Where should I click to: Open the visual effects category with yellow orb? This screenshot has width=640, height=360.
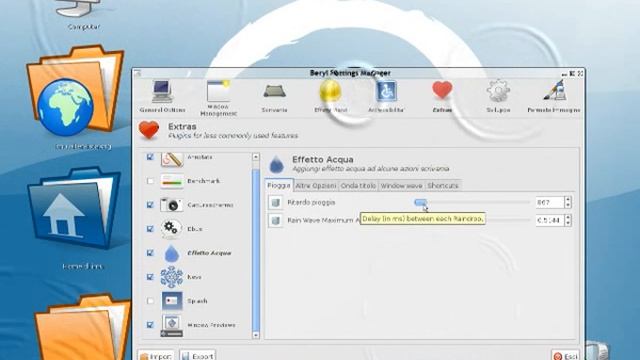[330, 96]
